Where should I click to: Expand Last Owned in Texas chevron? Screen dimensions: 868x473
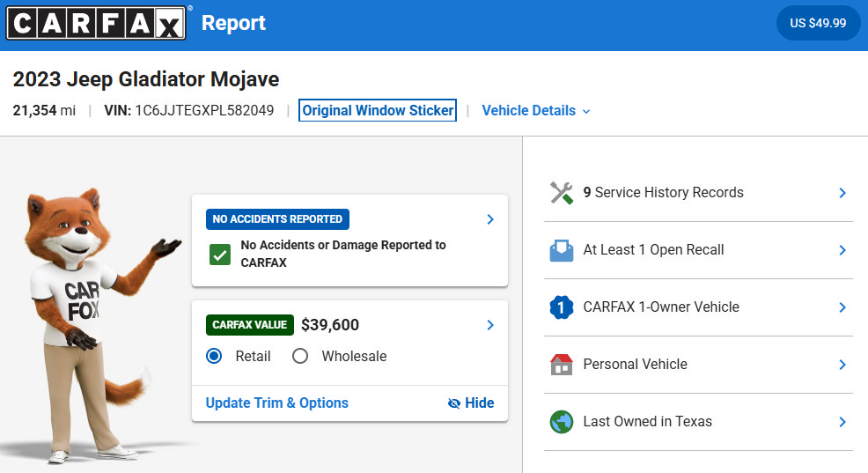point(842,422)
